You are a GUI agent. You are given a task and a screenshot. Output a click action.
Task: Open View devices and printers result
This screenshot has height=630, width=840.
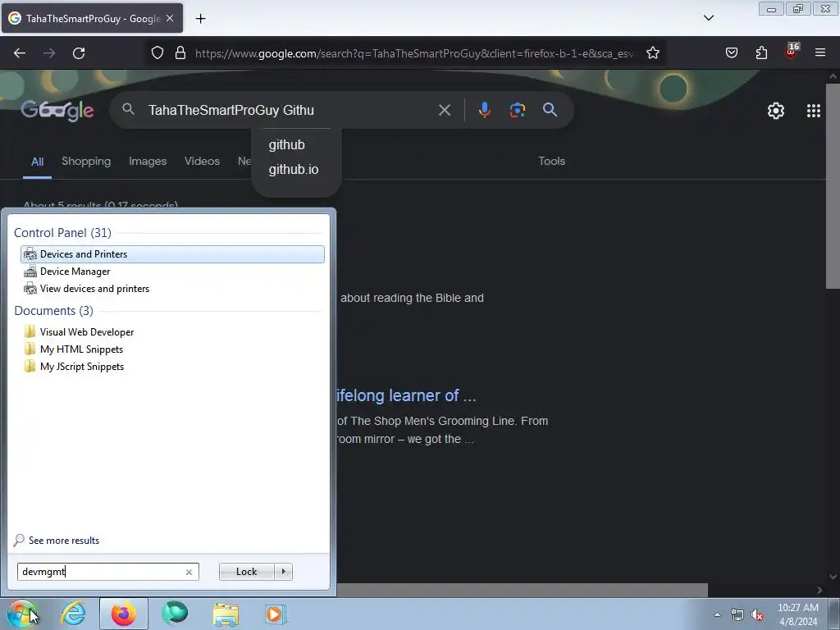click(172, 288)
